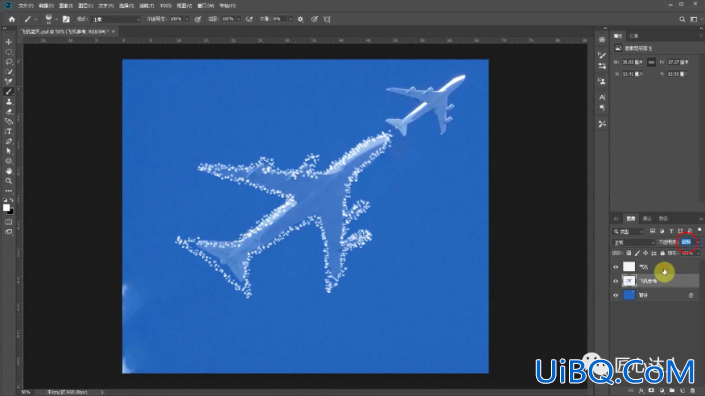Open the first menu in the menu bar
705x396 pixels.
click(x=25, y=6)
